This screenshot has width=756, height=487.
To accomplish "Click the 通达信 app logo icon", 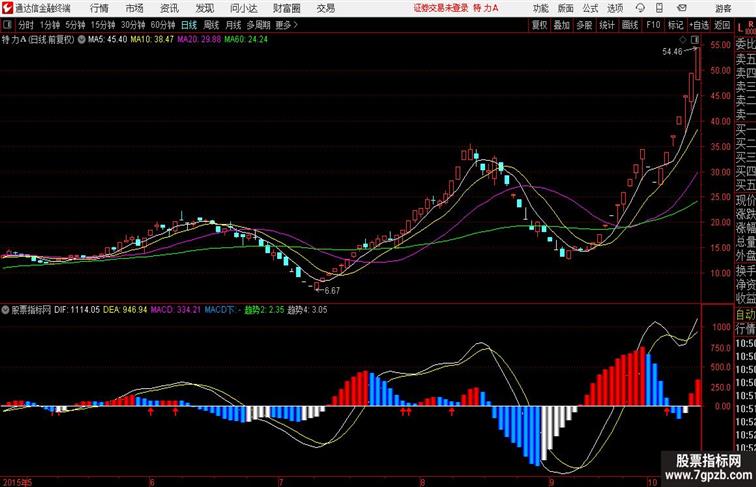I will [7, 8].
